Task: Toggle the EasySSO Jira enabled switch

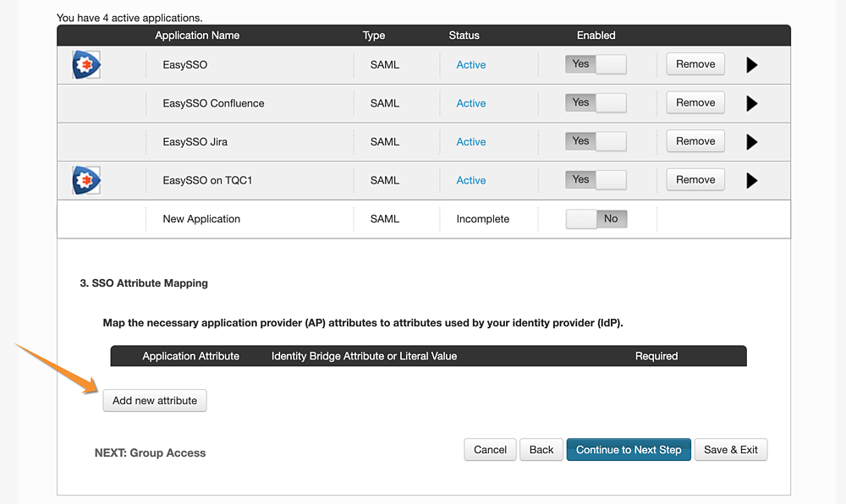Action: tap(596, 141)
